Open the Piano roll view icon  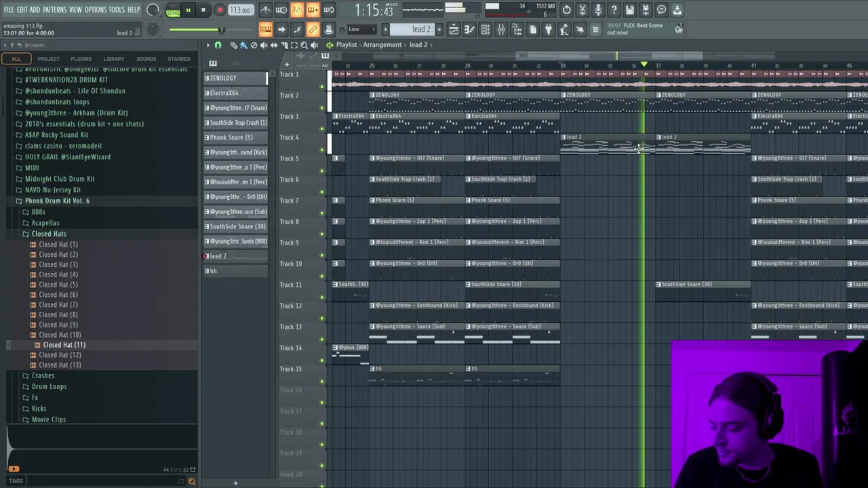(x=469, y=29)
